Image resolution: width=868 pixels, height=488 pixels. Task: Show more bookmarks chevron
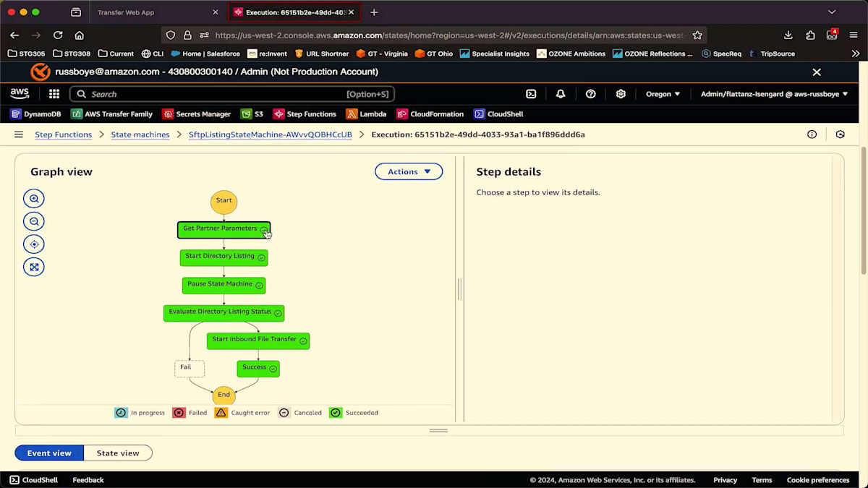856,53
